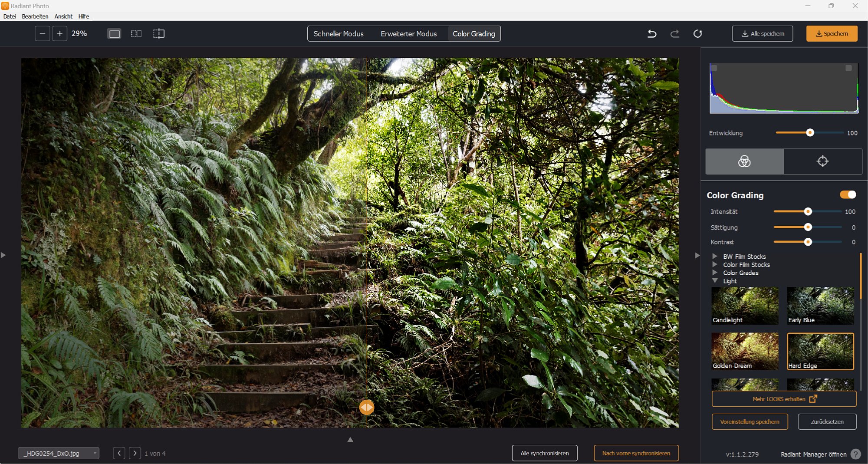Click the Intensität slider handle
The height and width of the screenshot is (464, 868).
point(808,211)
